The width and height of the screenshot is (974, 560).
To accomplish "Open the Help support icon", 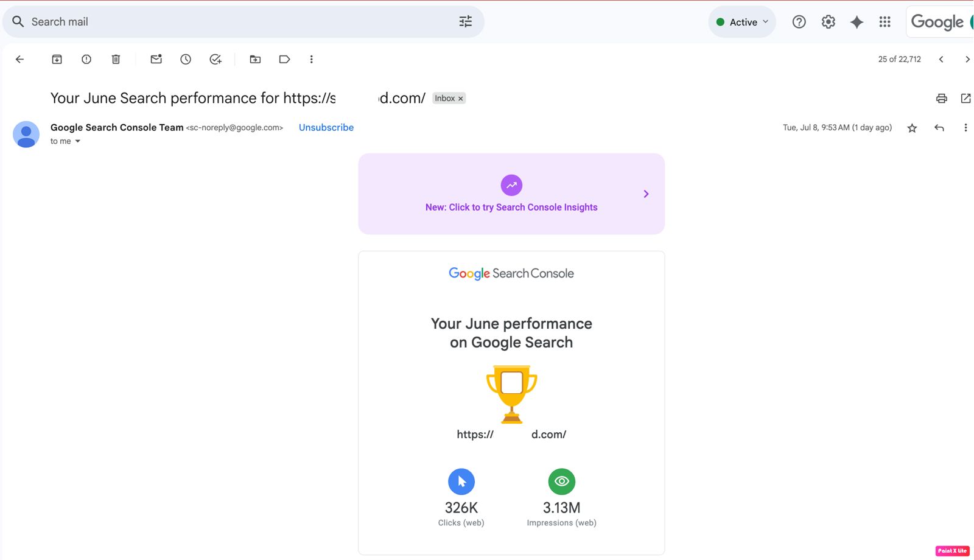I will point(799,22).
